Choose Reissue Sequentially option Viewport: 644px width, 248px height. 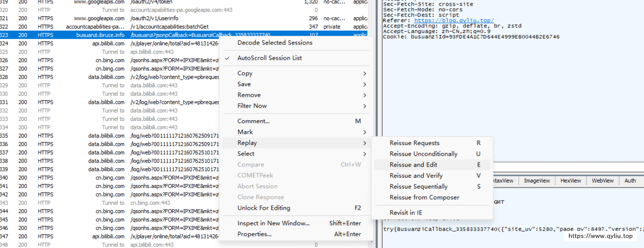pos(418,186)
